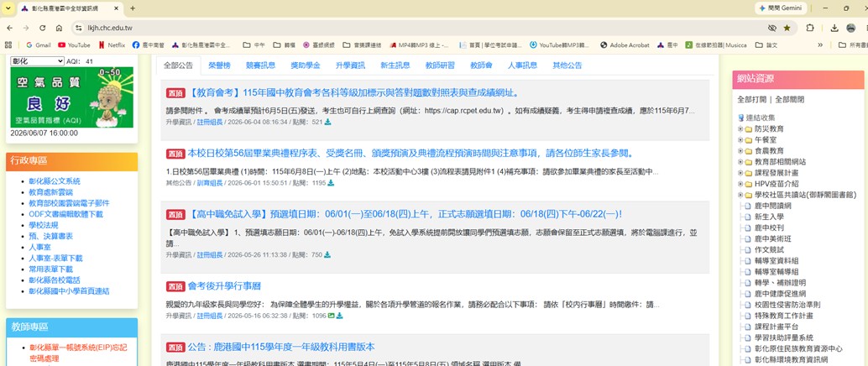Open the 彰化 city dropdown

38,61
